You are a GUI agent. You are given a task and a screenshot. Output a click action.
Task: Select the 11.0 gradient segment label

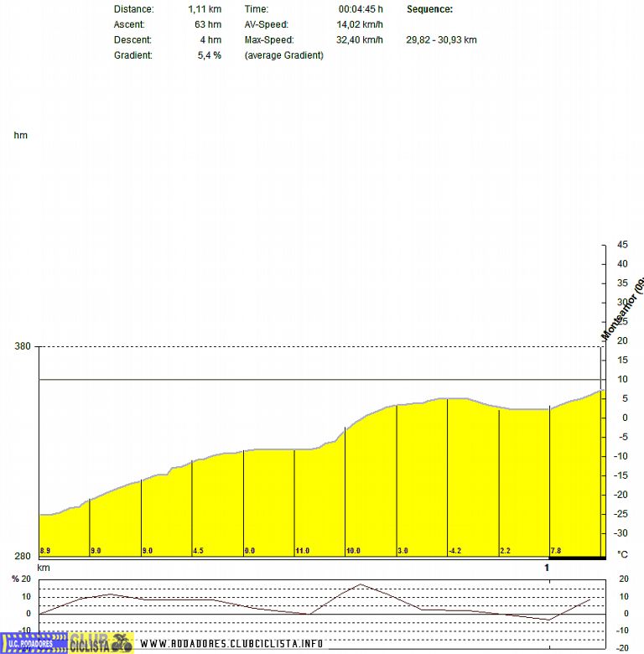tap(303, 551)
